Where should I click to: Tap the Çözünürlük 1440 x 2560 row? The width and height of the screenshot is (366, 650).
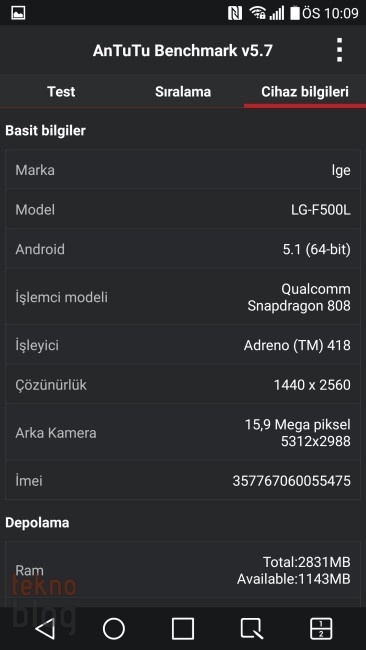(x=183, y=385)
